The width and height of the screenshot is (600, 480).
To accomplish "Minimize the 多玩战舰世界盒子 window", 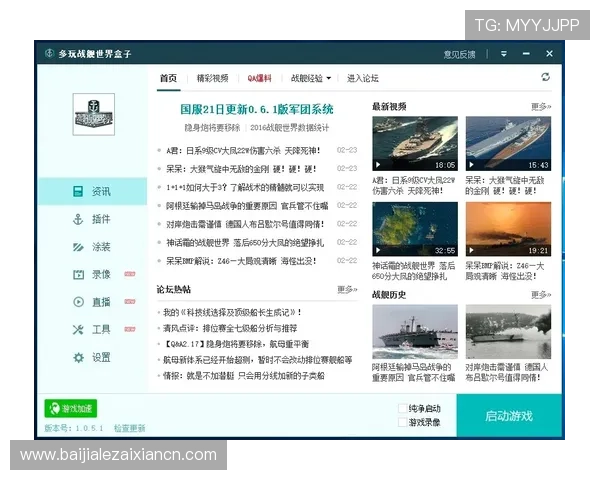I will 527,54.
